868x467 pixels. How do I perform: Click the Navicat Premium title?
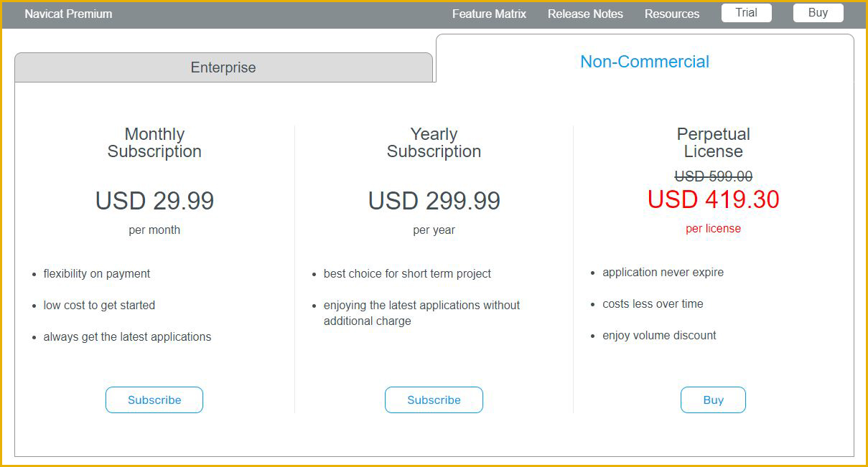click(68, 14)
